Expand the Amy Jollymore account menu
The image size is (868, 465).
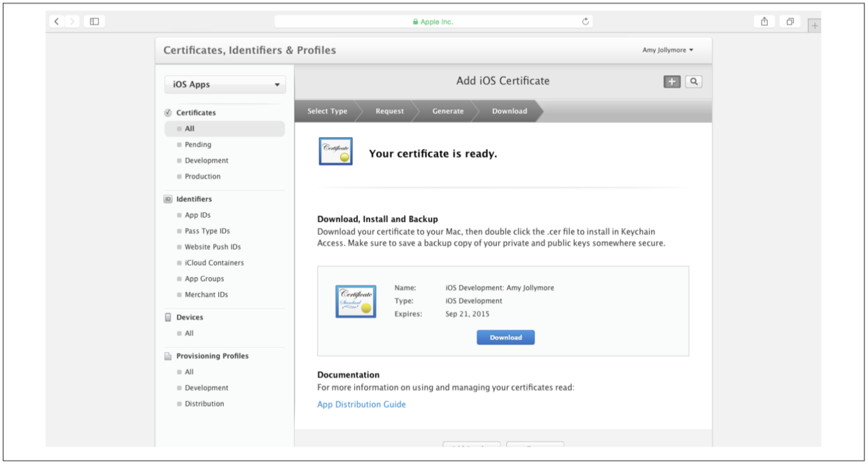pos(668,50)
